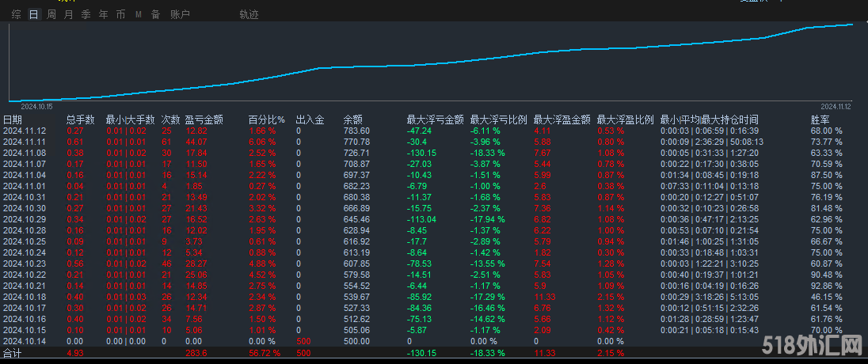This screenshot has width=868, height=364.
Task: Open the 周 weekly tab
Action: (51, 14)
